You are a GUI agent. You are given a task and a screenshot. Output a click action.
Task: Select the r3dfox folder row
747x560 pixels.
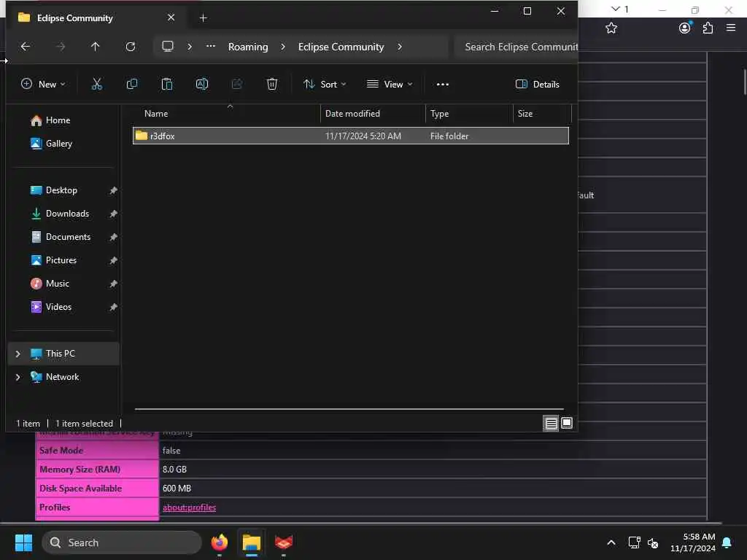click(x=351, y=136)
